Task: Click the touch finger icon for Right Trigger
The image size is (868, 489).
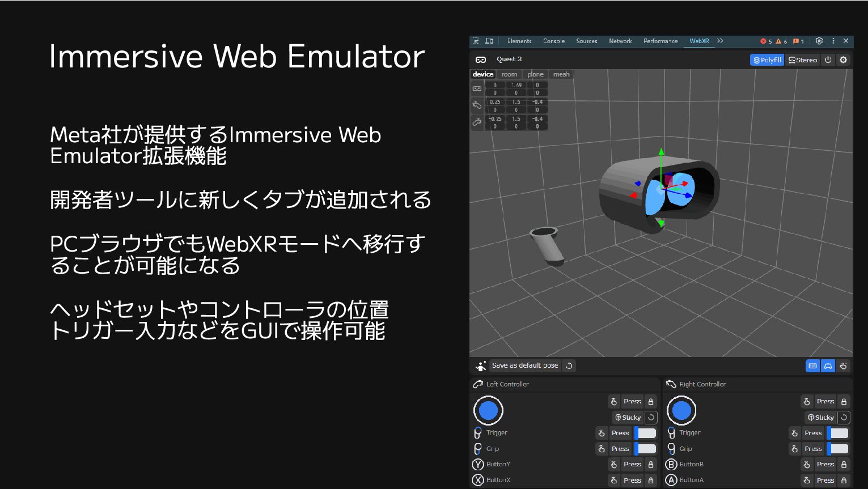Action: tap(795, 433)
